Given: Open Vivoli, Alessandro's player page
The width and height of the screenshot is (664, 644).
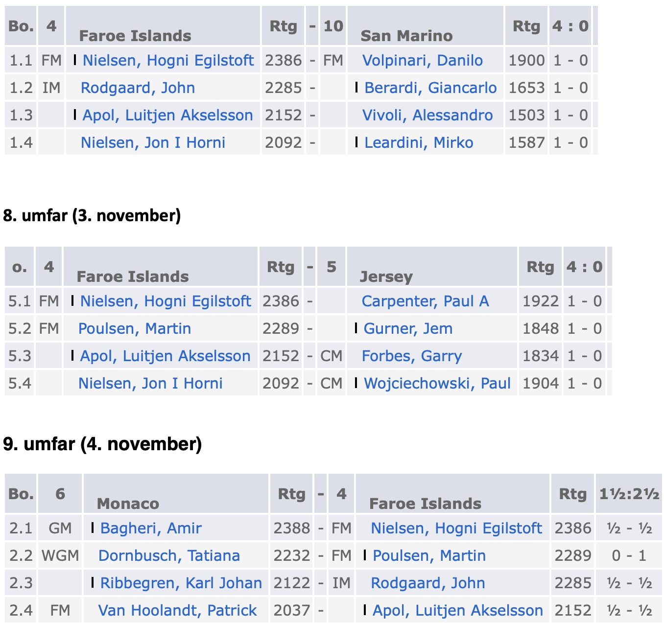Looking at the screenshot, I should point(427,115).
